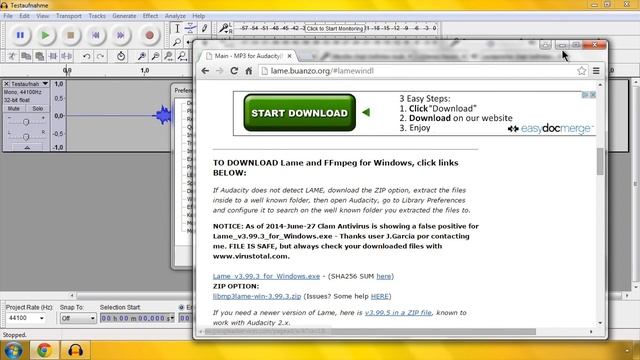Open the SHA256 SUM here link
The height and width of the screenshot is (360, 640).
[x=383, y=276]
